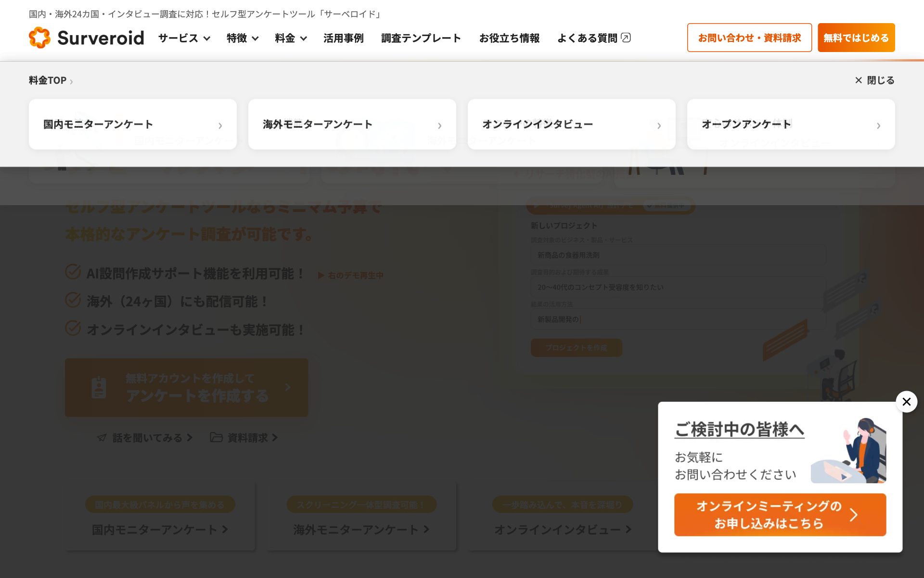Select the オープンアンケート pricing card
924x578 pixels.
[791, 124]
